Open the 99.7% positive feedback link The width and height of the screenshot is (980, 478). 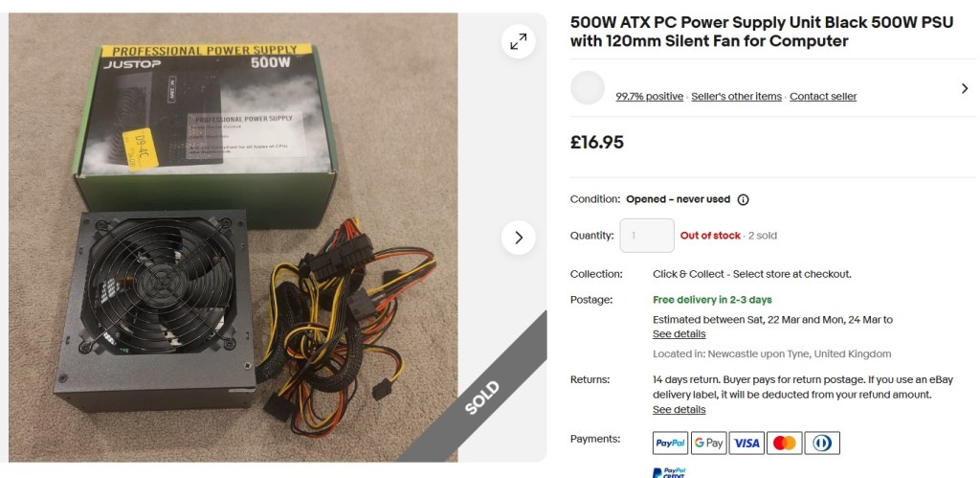(650, 97)
